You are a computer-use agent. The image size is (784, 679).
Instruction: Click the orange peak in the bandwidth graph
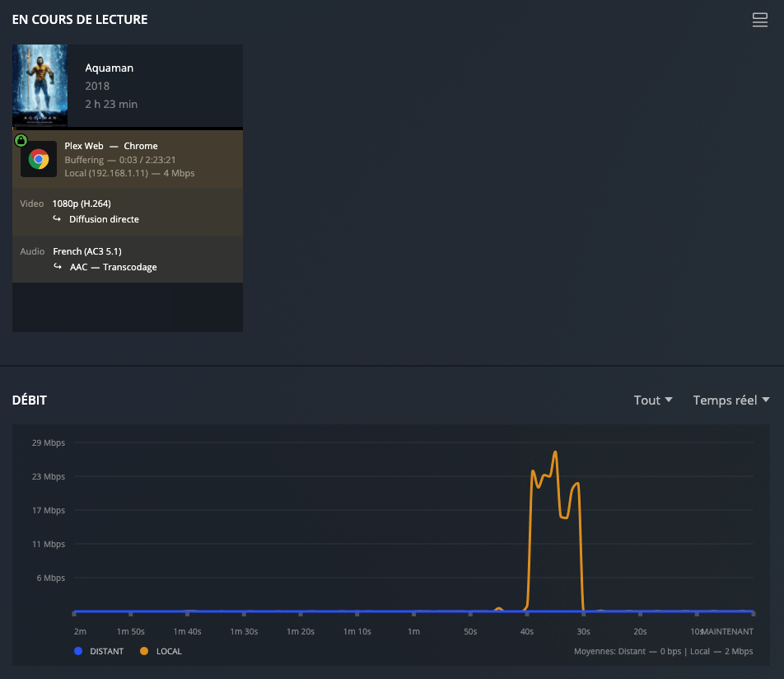555,452
